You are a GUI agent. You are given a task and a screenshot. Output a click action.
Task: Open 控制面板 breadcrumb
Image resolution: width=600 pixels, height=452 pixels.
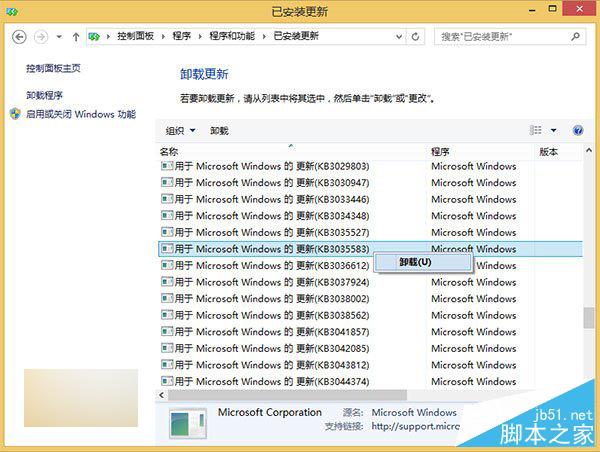[x=135, y=36]
